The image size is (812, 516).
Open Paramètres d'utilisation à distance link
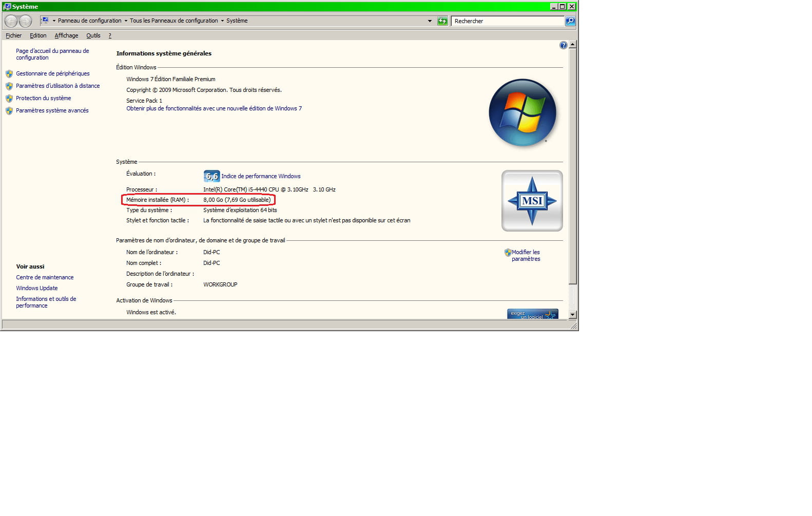point(58,86)
